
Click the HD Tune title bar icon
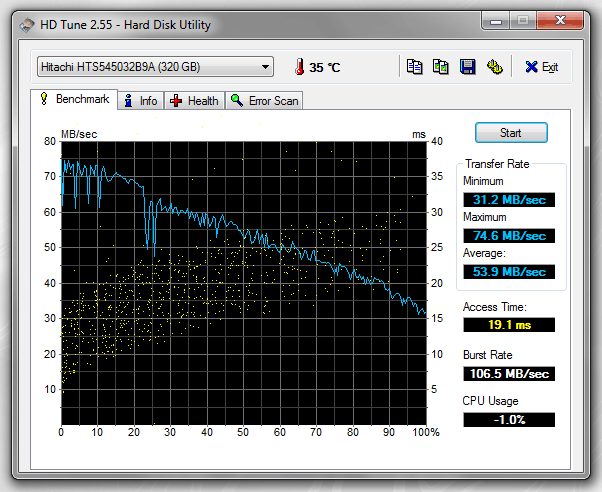[27, 25]
